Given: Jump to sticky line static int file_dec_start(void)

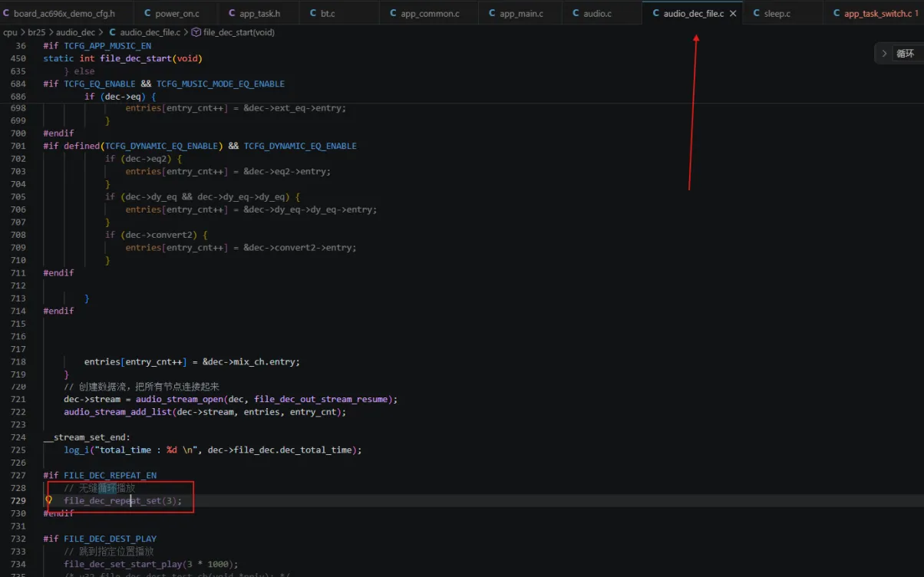Looking at the screenshot, I should click(123, 58).
